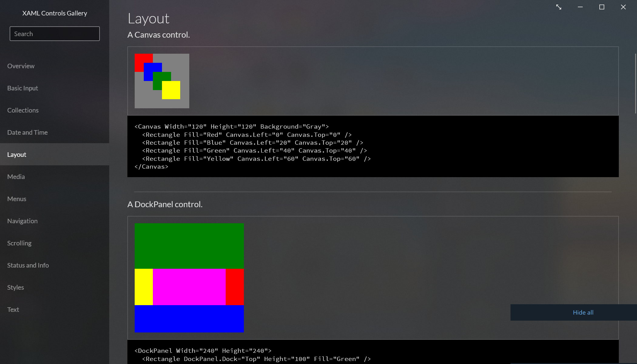This screenshot has width=637, height=364.
Task: Navigate to the Navigation page
Action: 22,221
